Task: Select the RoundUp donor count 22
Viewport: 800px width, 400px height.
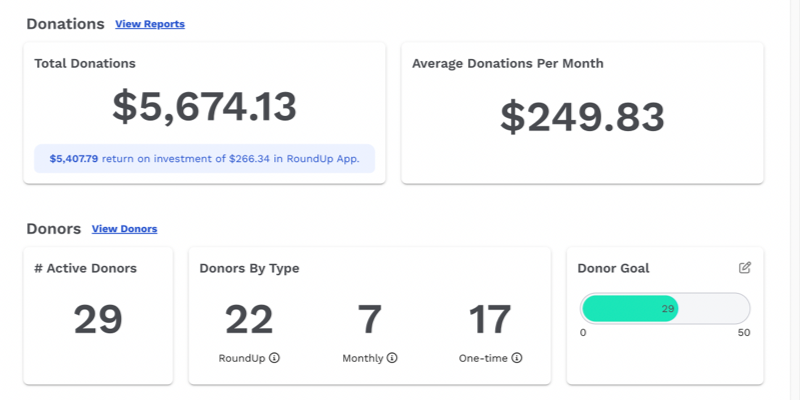Action: click(x=249, y=320)
